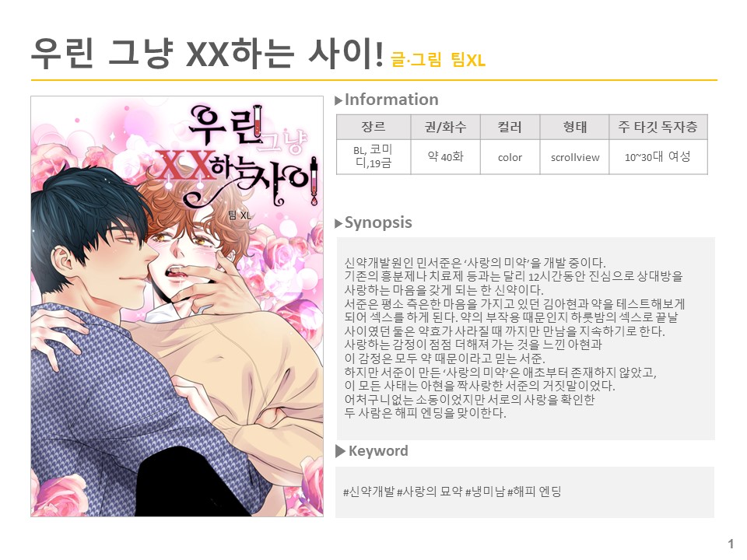Click the 약 40화 cell
This screenshot has height=560, width=747.
coord(445,156)
